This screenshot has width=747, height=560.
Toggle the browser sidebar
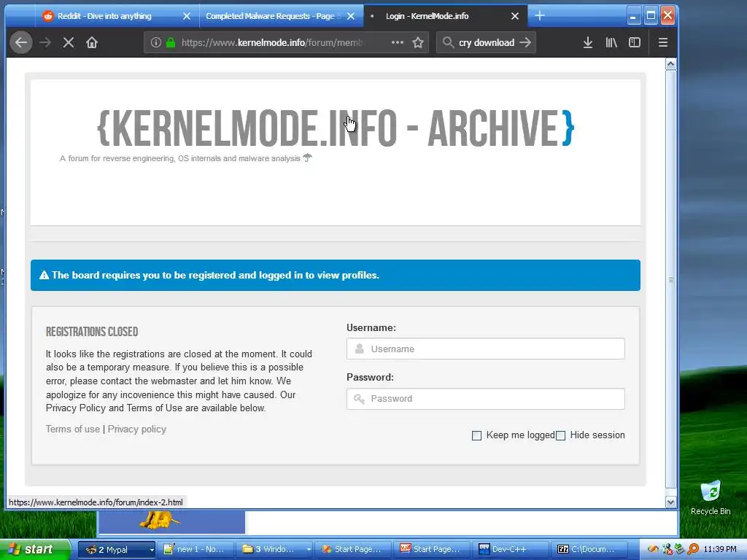[635, 42]
